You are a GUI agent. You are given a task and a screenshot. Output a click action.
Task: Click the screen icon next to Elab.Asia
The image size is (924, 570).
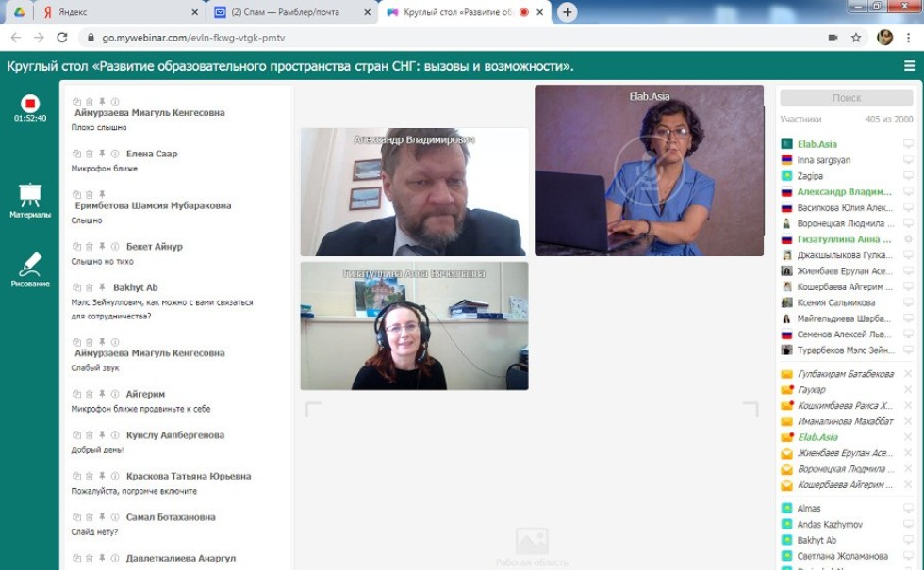pyautogui.click(x=908, y=144)
